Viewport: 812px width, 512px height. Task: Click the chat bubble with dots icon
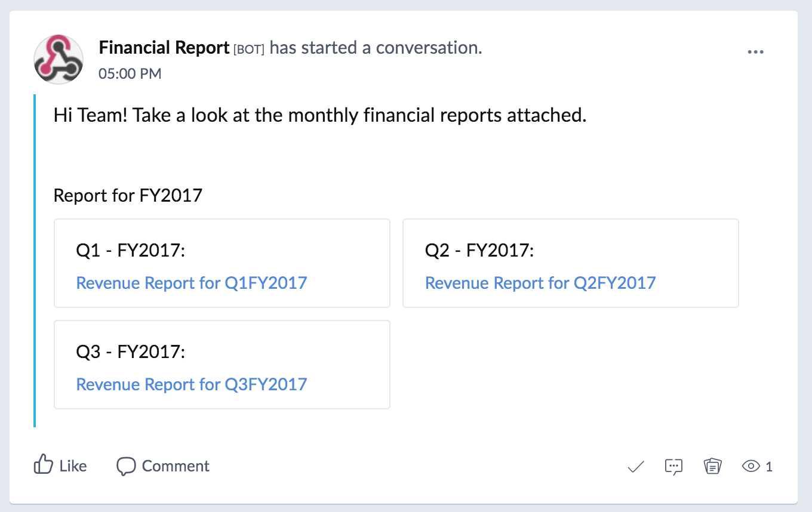[x=673, y=467]
